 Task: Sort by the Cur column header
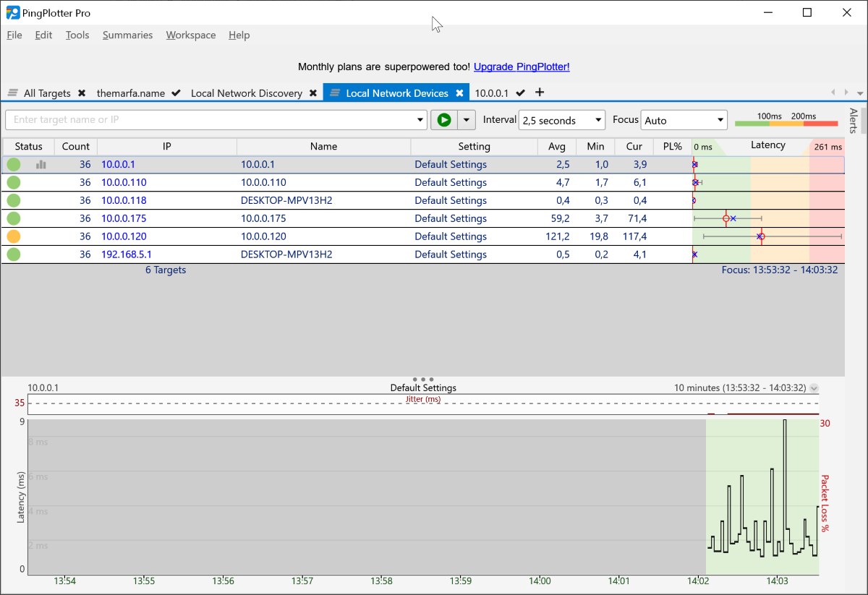pos(634,146)
